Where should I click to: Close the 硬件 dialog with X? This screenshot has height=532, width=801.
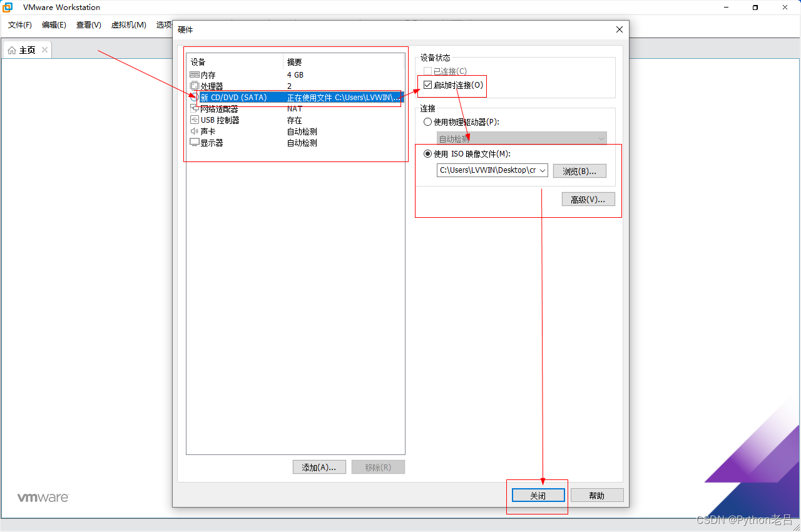pos(619,29)
